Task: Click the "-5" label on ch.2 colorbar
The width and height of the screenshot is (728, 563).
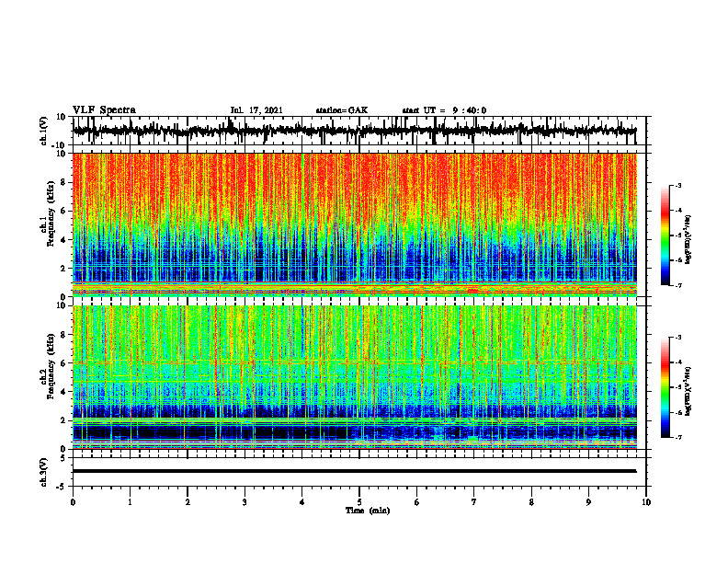Action: pyautogui.click(x=678, y=387)
